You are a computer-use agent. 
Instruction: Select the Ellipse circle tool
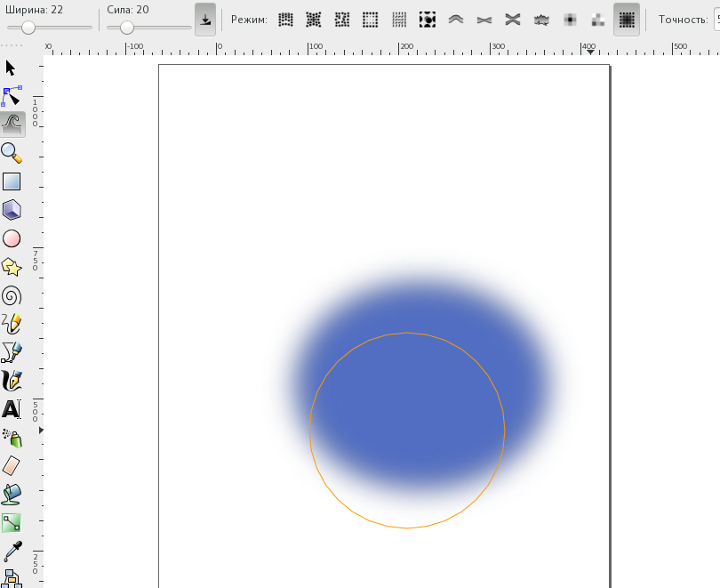11,239
